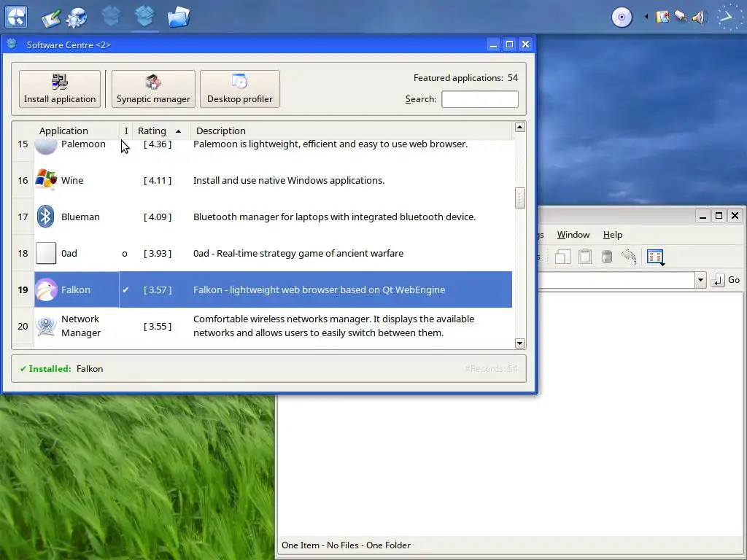Click the 0ad real-time strategy game description
The image size is (747, 560).
(x=298, y=253)
